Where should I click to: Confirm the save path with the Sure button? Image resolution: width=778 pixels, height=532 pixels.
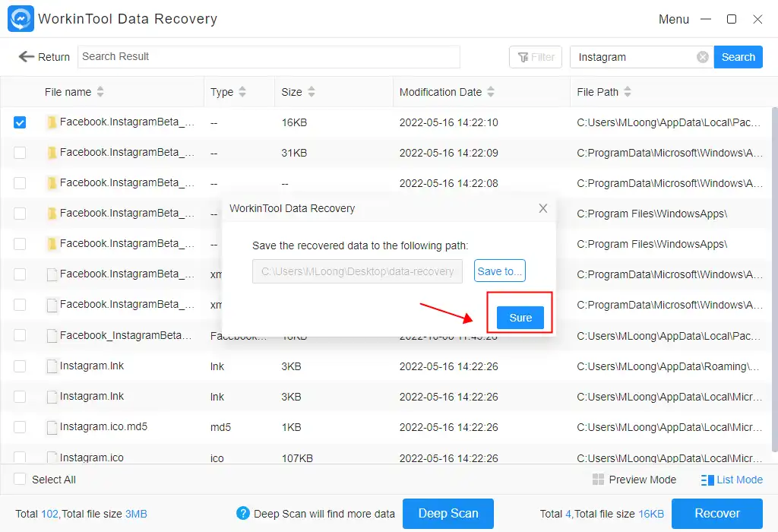(x=520, y=318)
